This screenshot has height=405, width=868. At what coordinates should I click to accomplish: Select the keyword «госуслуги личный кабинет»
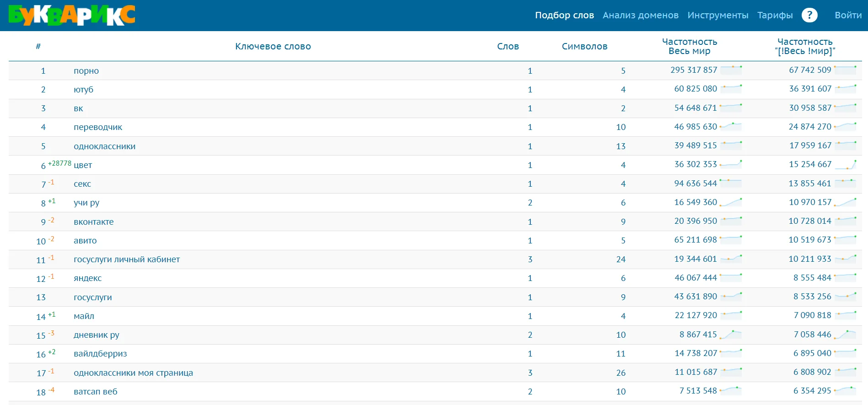[127, 259]
